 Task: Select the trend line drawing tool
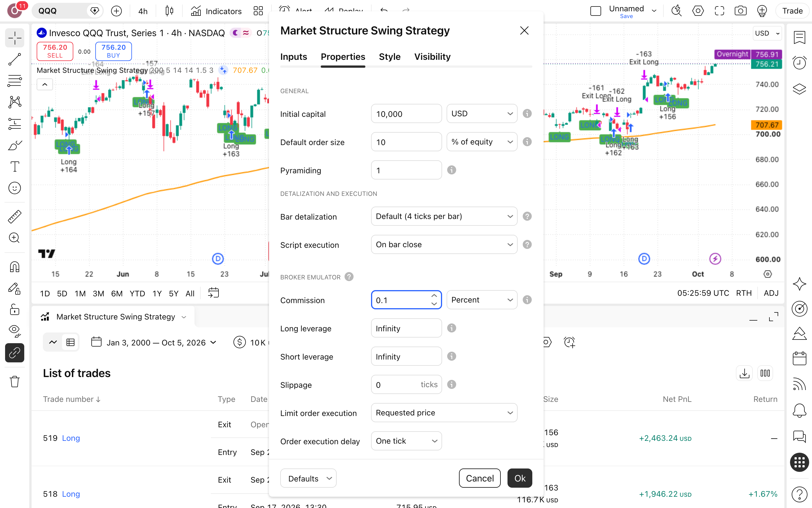coord(14,59)
